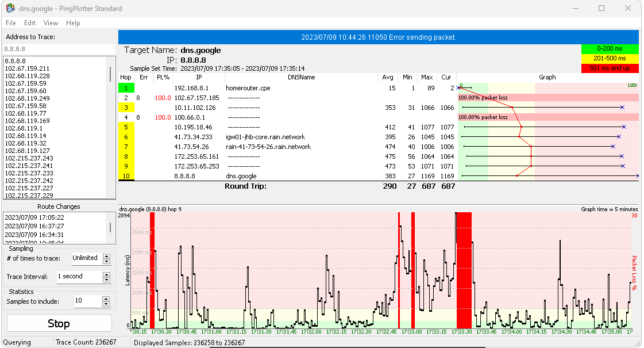Click igw01-jhb-core.rain.network DNS name
Screen dimensions: 644x348
(265, 137)
